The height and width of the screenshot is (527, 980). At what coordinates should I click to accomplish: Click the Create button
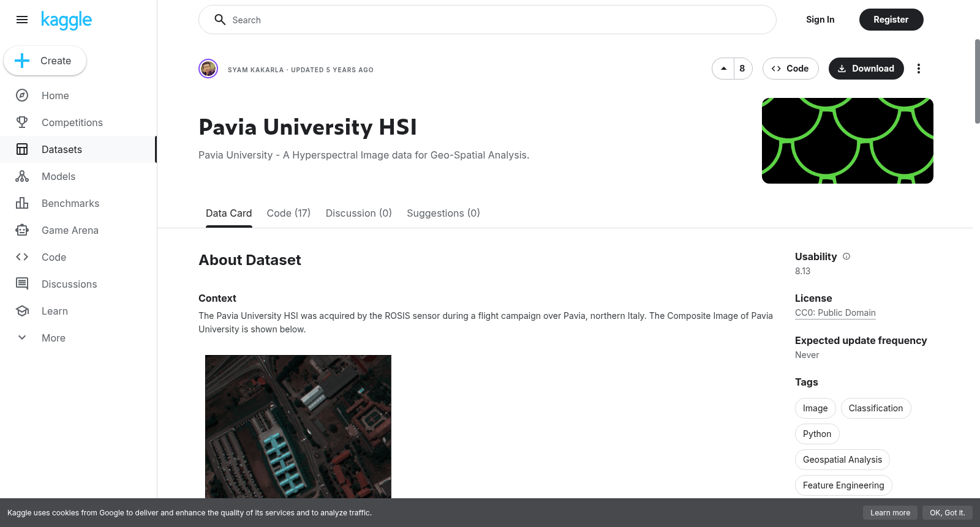click(45, 61)
